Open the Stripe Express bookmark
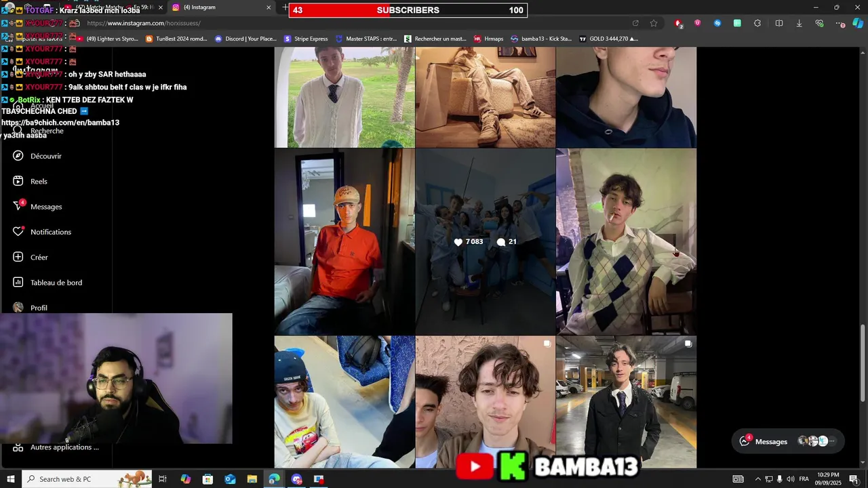This screenshot has width=868, height=488. click(x=306, y=39)
